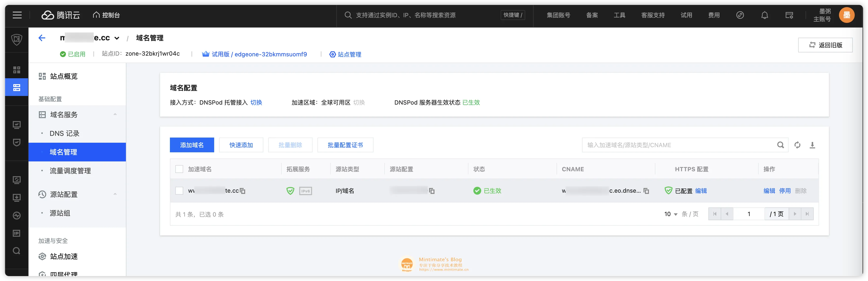Click 批量配置证书 button
The image size is (868, 281).
tap(345, 145)
